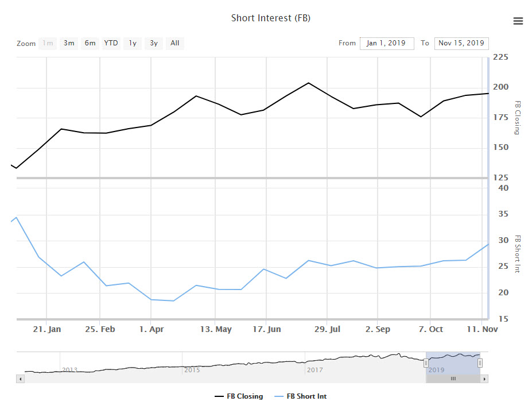Image resolution: width=532 pixels, height=413 pixels.
Task: Toggle the FB Short Int legend series
Action: 301,396
